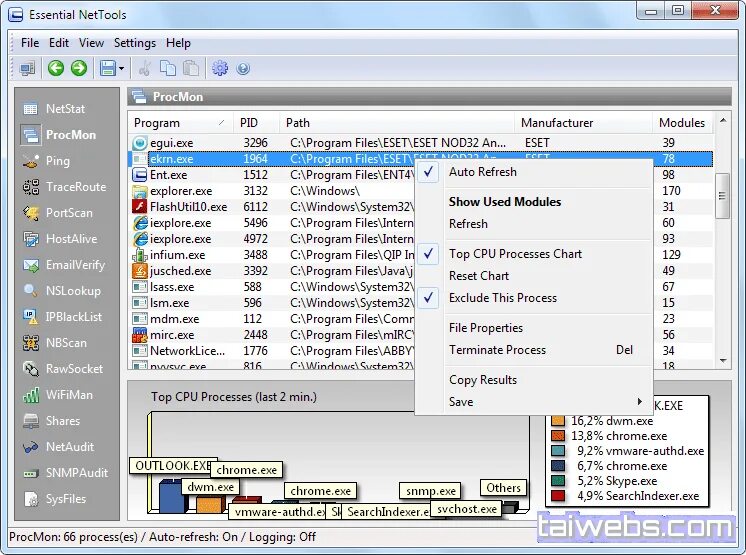Click the dwm.exe orange legend swatch
746x555 pixels.
pos(558,420)
